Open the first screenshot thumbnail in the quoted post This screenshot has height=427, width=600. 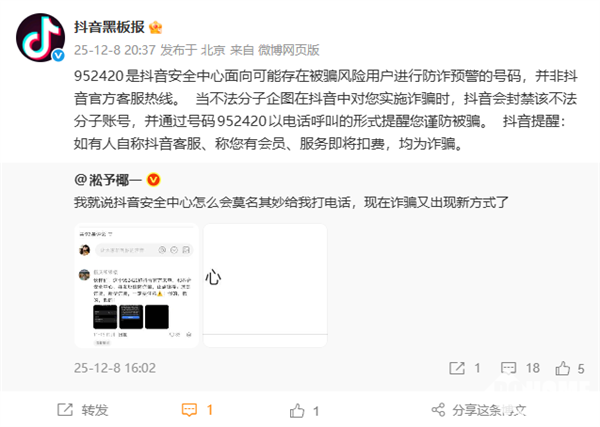[x=137, y=285]
